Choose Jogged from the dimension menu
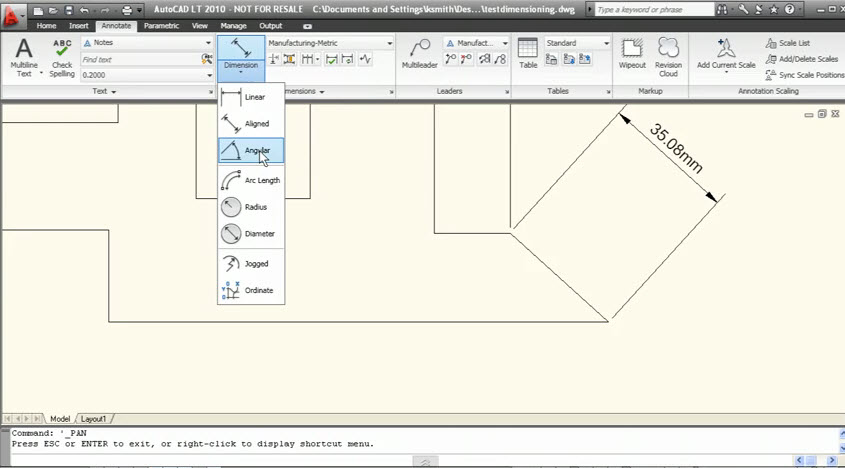845x468 pixels. point(251,264)
